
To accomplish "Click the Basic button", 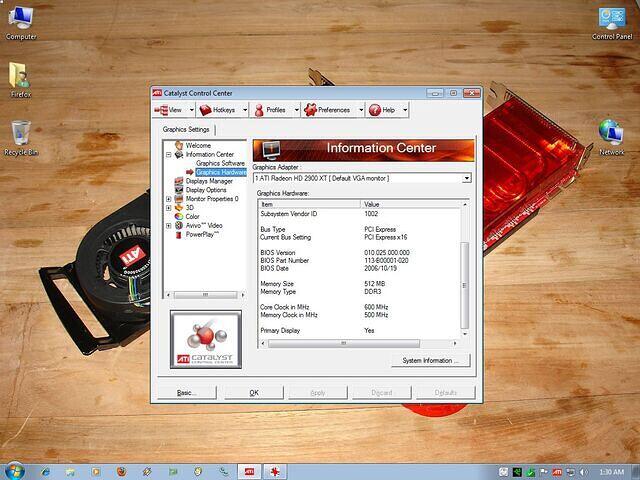I will (x=187, y=393).
